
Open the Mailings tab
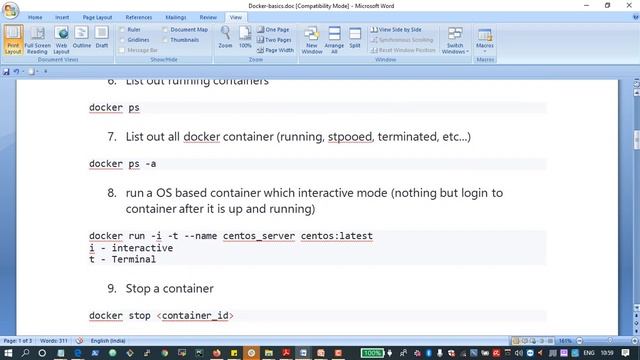pos(176,17)
